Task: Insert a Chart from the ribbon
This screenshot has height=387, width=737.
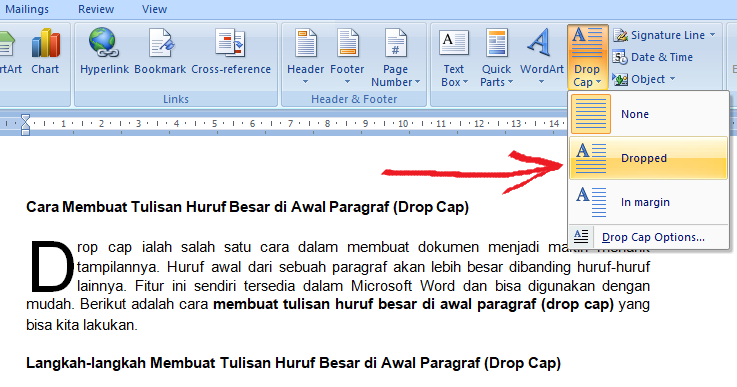Action: coord(45,51)
